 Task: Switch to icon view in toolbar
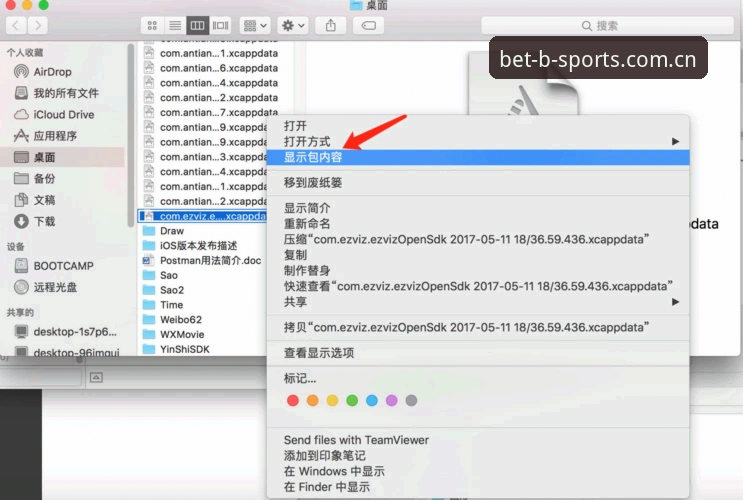coord(152,26)
